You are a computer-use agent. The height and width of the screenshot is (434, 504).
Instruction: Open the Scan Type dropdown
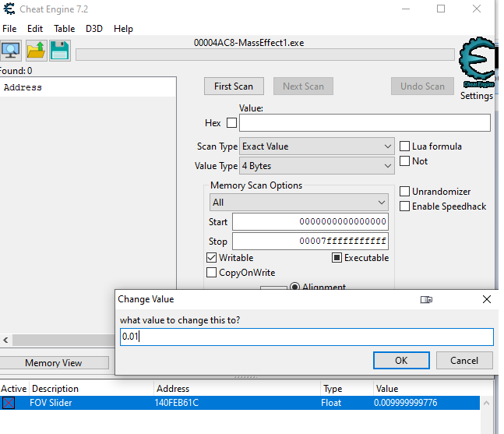point(317,146)
